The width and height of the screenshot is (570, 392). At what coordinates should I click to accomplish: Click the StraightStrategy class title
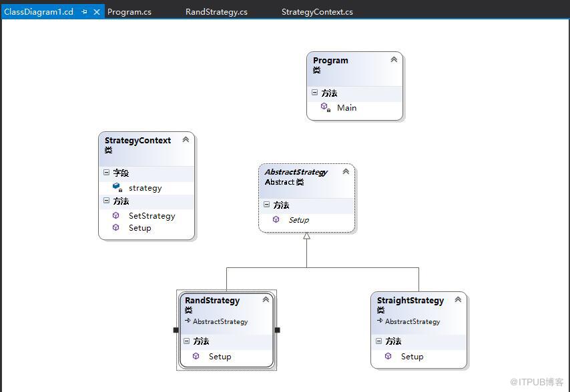tap(410, 301)
